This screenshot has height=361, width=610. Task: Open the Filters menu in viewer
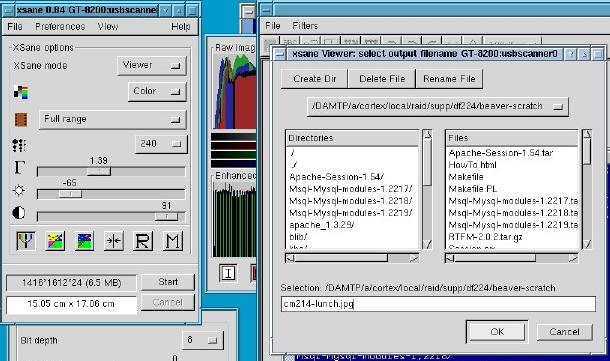[305, 26]
